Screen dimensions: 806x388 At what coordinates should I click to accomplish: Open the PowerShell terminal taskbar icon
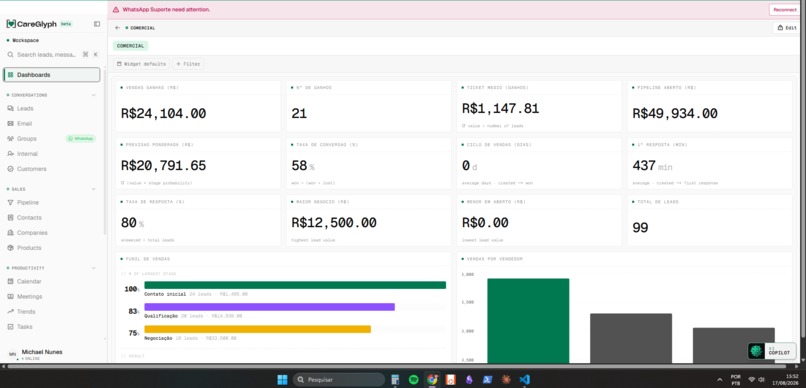coord(487,380)
